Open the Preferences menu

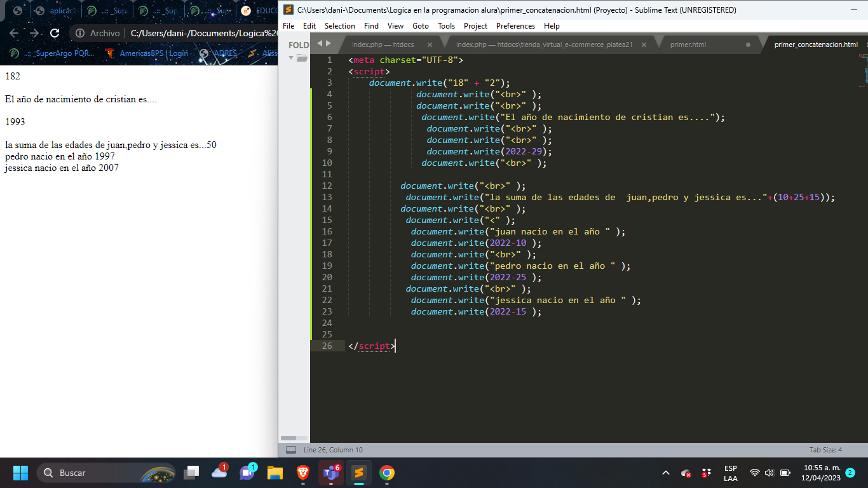(x=515, y=26)
